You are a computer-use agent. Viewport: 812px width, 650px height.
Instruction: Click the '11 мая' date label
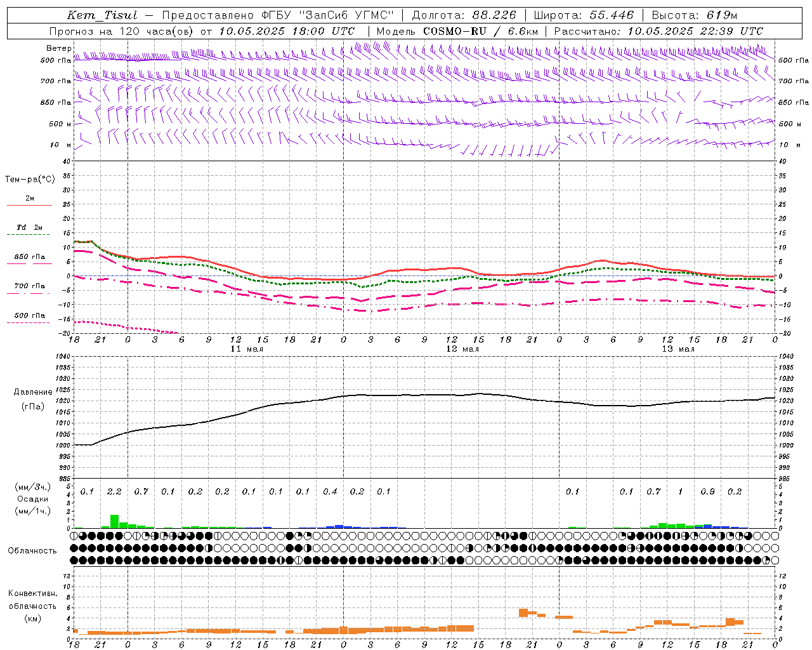pos(246,349)
